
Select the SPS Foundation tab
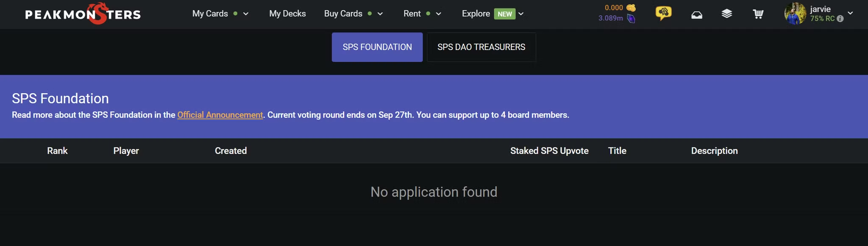click(x=377, y=47)
